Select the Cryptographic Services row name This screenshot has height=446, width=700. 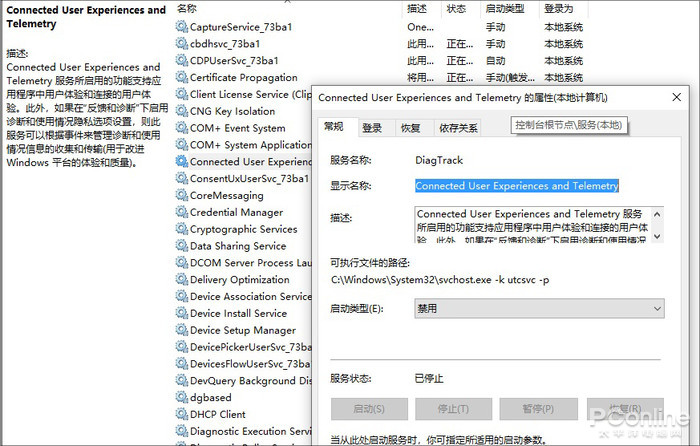coord(243,229)
